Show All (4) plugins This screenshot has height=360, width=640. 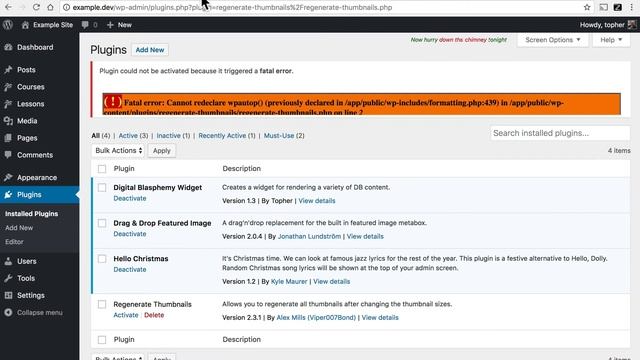point(101,136)
